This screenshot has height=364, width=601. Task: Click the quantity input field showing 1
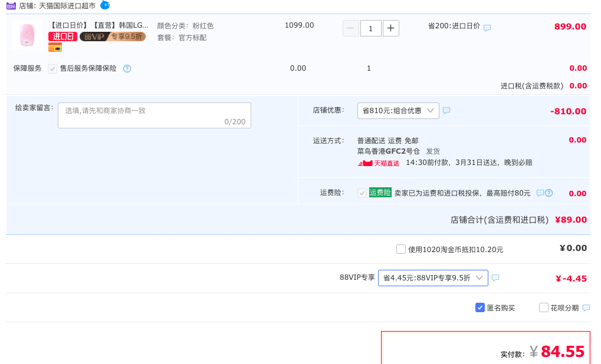[370, 28]
